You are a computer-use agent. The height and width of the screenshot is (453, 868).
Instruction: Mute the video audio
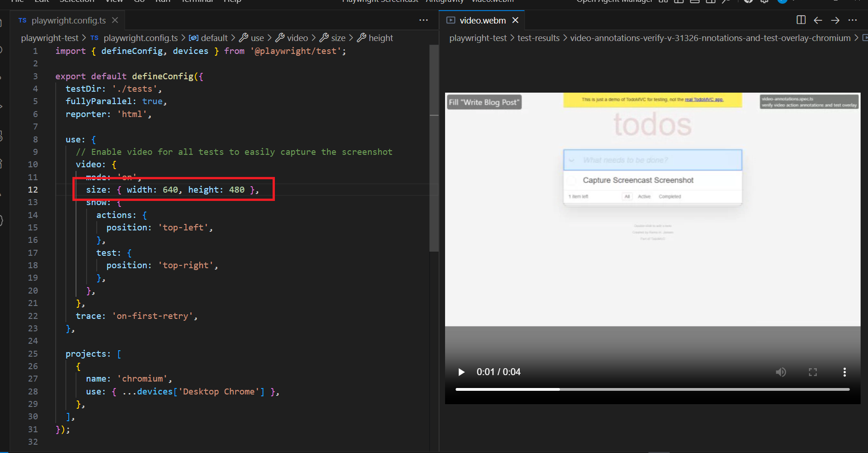[x=780, y=372]
